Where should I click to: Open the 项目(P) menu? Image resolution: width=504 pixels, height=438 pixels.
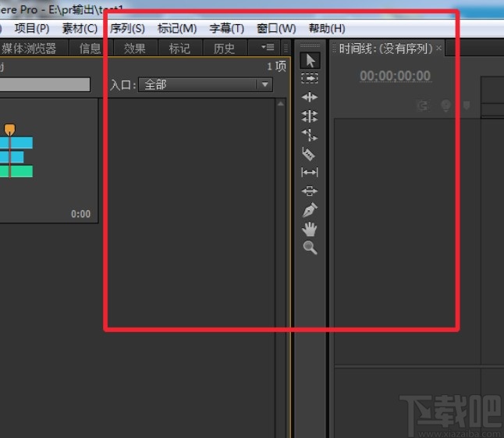(x=32, y=29)
